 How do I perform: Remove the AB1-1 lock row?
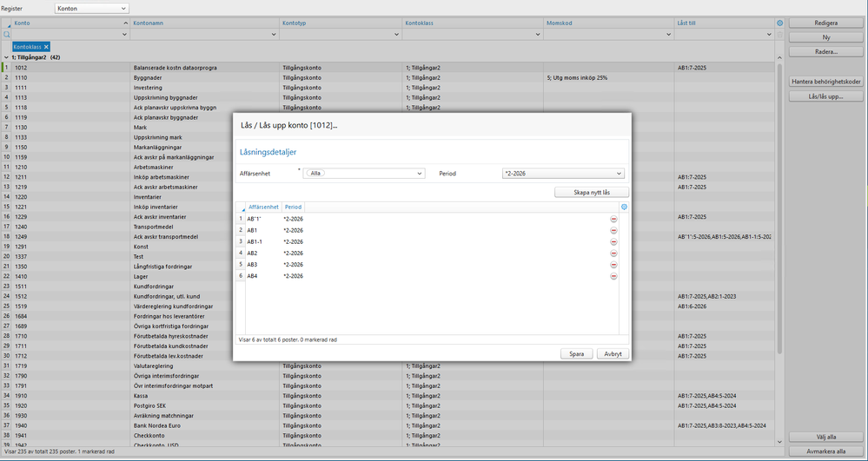coord(613,242)
